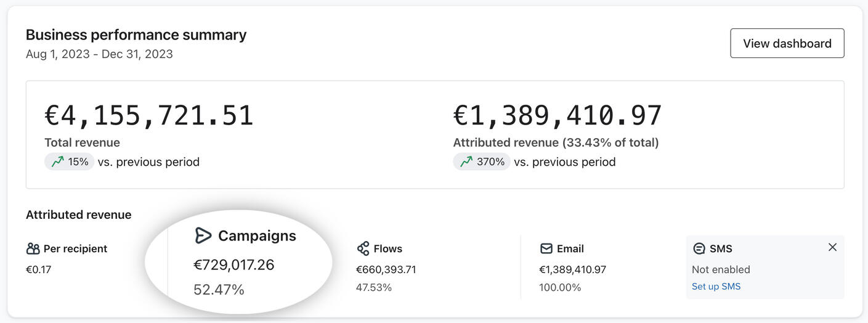Click the Flows branching icon
This screenshot has height=323, width=868.
point(363,248)
